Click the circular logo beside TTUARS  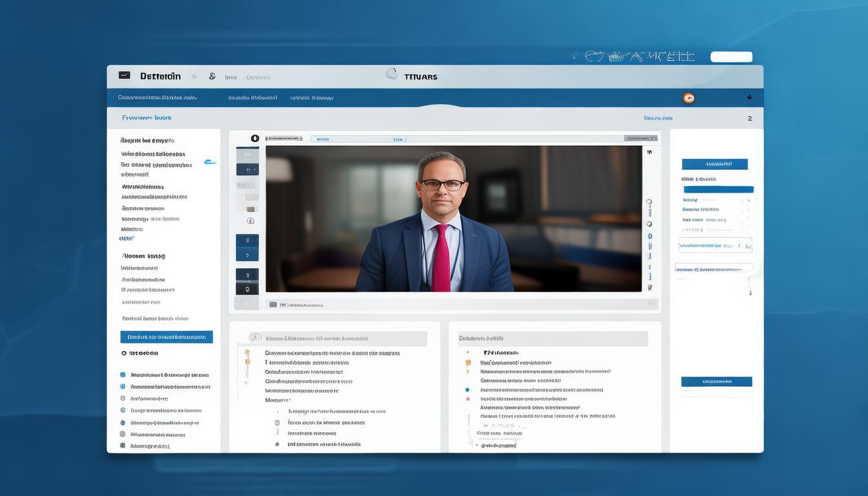391,74
